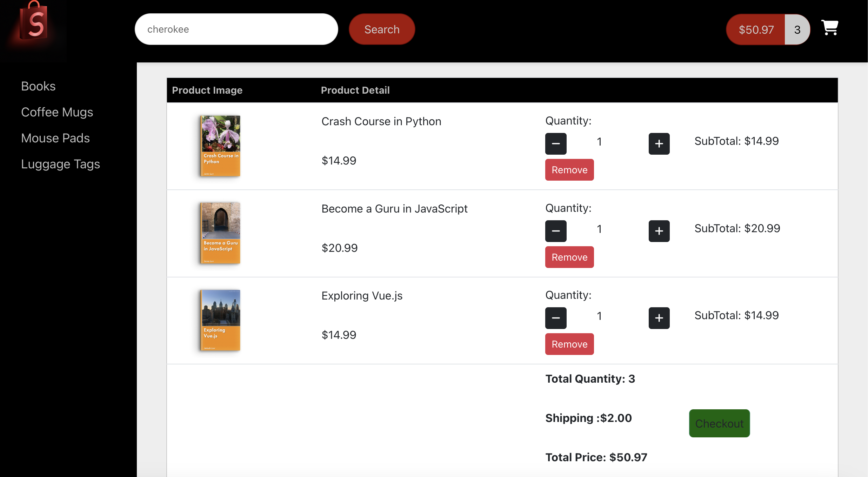This screenshot has width=868, height=477.
Task: Increase quantity of Crash Course in Python
Action: pyautogui.click(x=659, y=143)
